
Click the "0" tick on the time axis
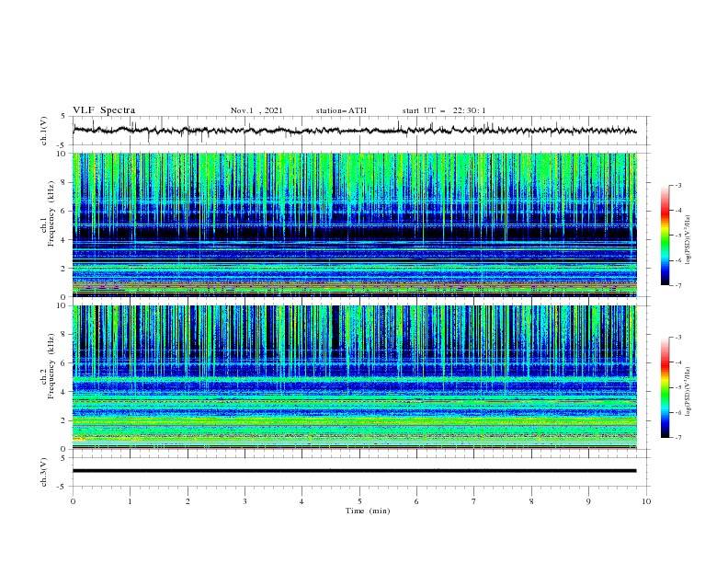pos(73,501)
